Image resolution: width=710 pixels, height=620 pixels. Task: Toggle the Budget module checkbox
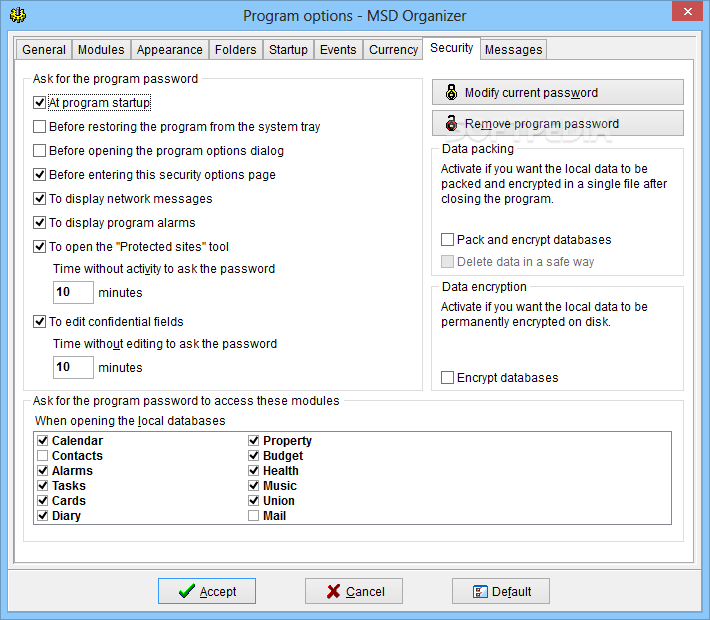(254, 456)
